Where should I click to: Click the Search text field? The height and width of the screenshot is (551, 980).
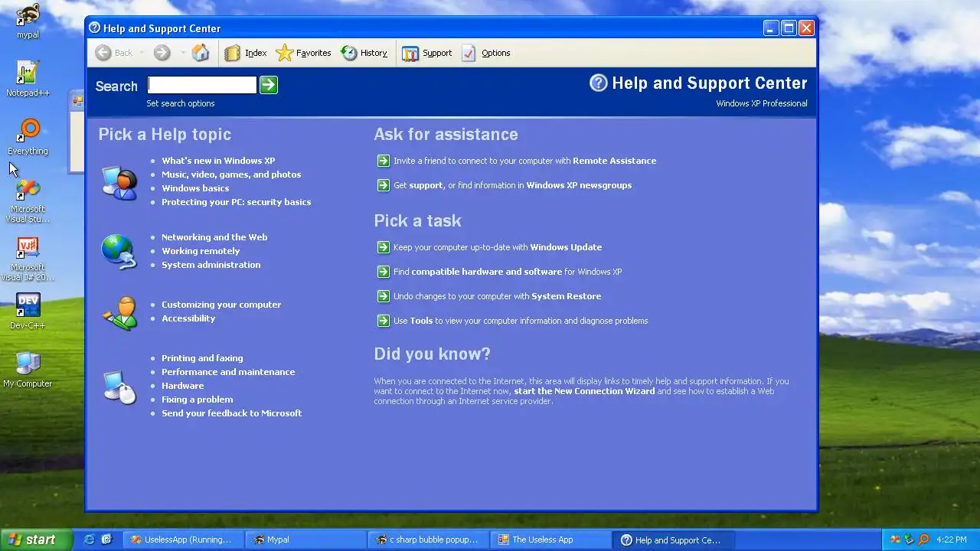point(202,85)
